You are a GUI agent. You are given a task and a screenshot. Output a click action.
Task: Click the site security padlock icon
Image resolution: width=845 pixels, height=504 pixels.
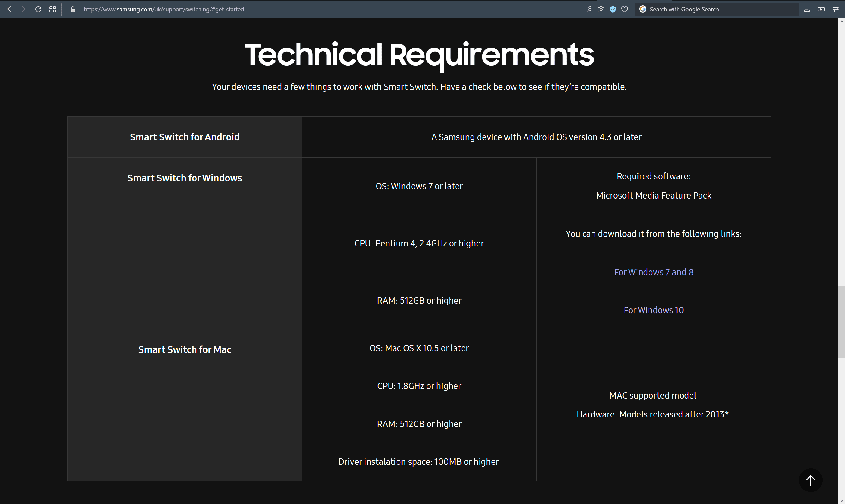[72, 9]
